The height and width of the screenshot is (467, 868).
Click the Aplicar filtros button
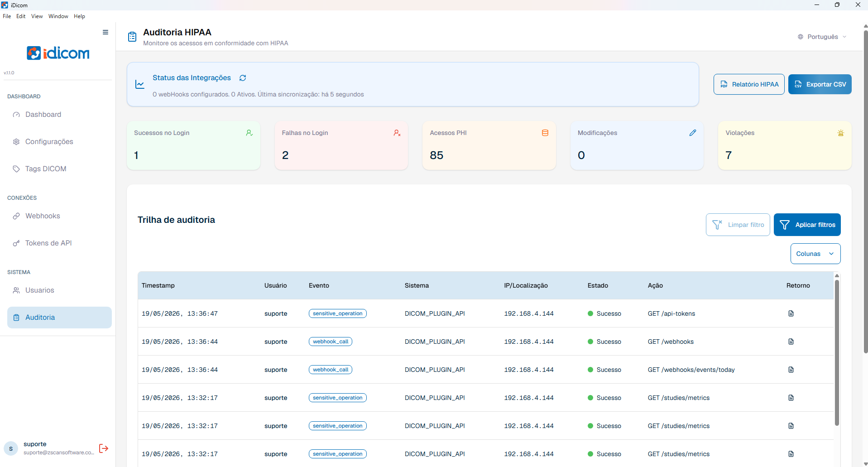coord(807,225)
